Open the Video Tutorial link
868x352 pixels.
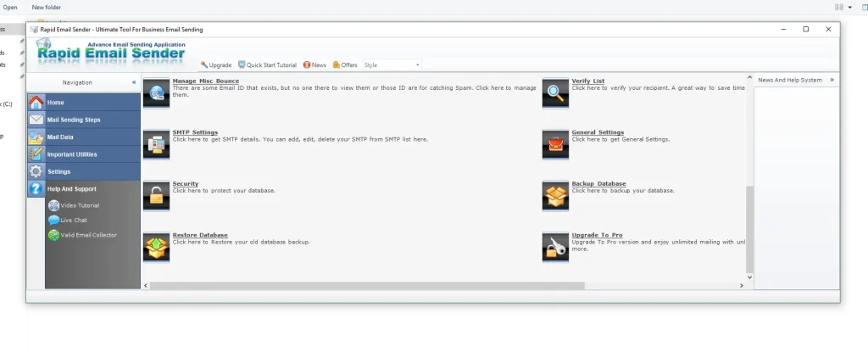[x=79, y=205]
